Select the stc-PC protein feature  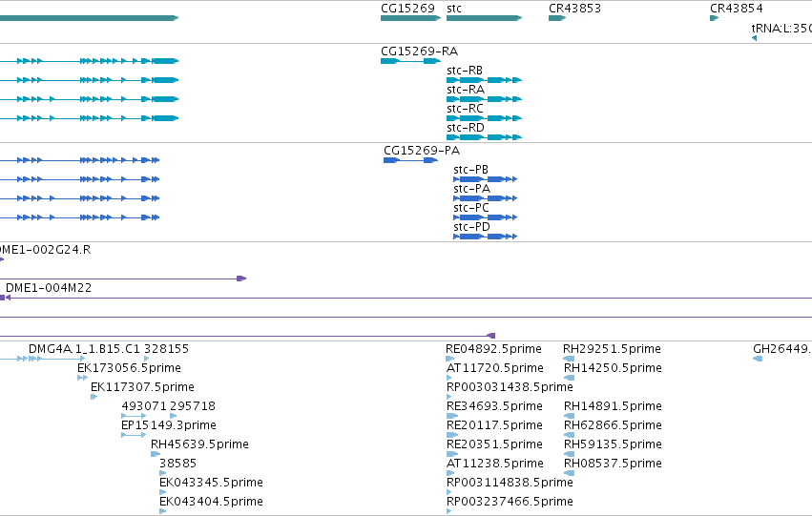click(x=486, y=217)
